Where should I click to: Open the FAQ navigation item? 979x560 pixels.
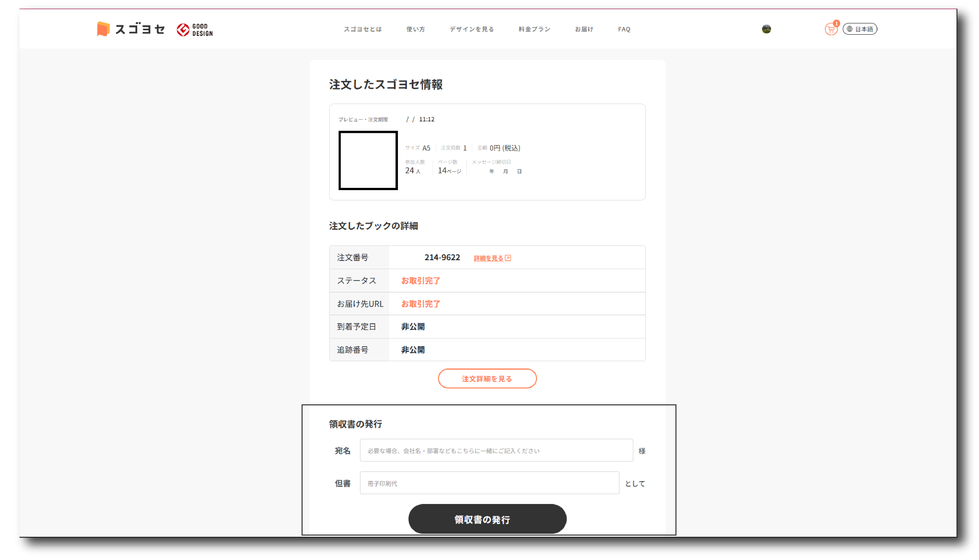click(624, 29)
